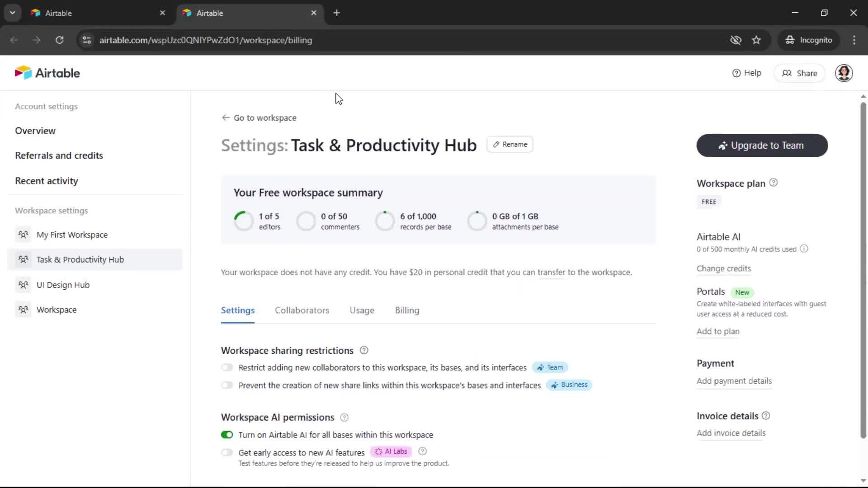This screenshot has height=488, width=868.
Task: Open the tab search dropdown arrow
Action: pyautogui.click(x=13, y=13)
